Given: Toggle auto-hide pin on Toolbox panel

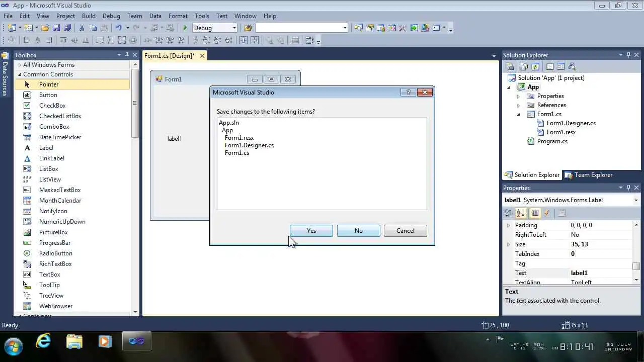Looking at the screenshot, I should pyautogui.click(x=127, y=55).
